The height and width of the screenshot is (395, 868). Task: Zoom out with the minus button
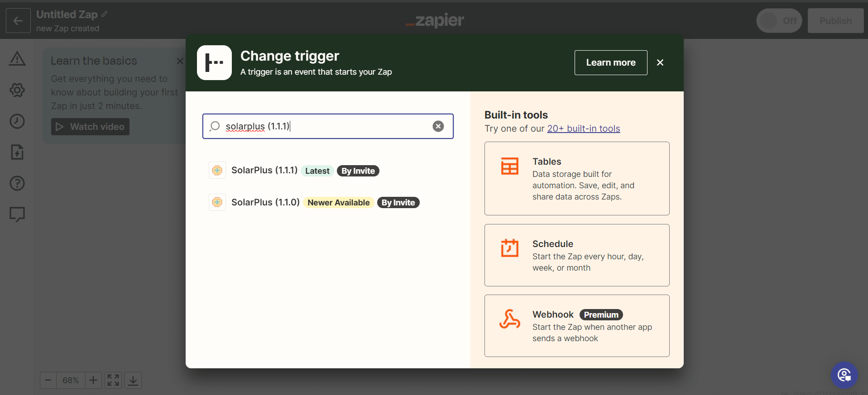coord(48,380)
